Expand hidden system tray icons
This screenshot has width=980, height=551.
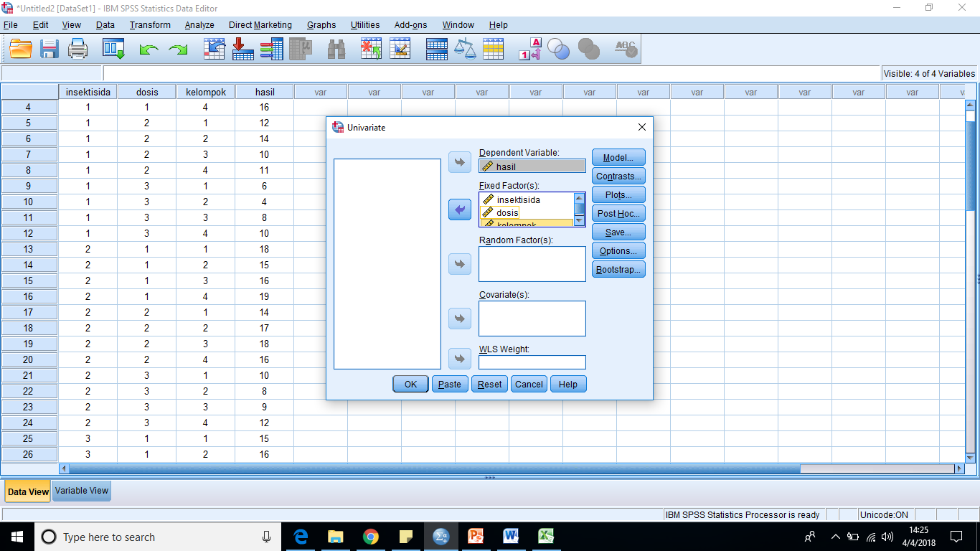835,537
